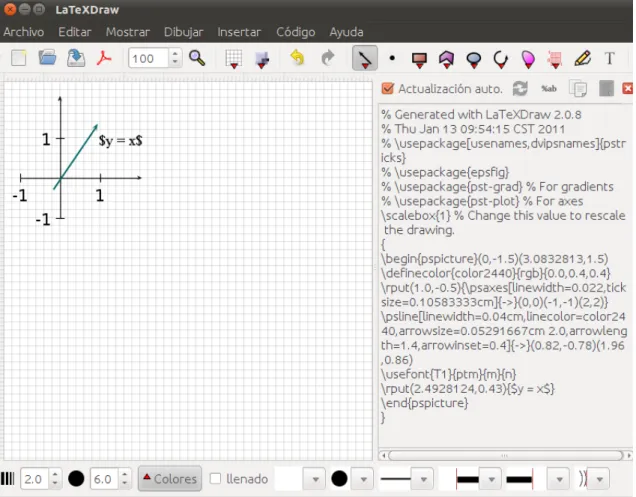Open the right arrowhead style dropdown
636x497 pixels.
[x=559, y=479]
